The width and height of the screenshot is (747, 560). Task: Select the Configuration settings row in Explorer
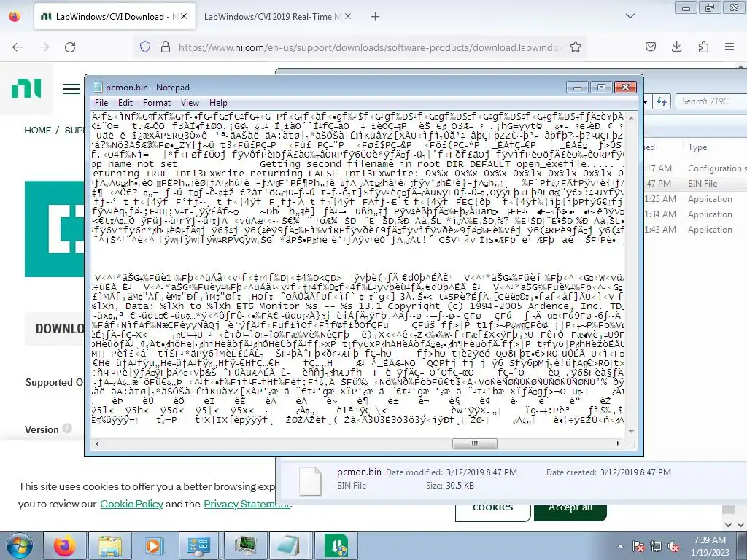(695, 168)
